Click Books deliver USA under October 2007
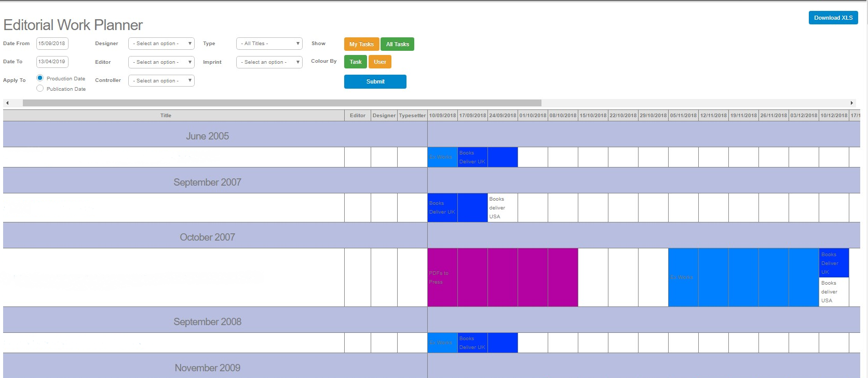868x378 pixels. (x=834, y=292)
